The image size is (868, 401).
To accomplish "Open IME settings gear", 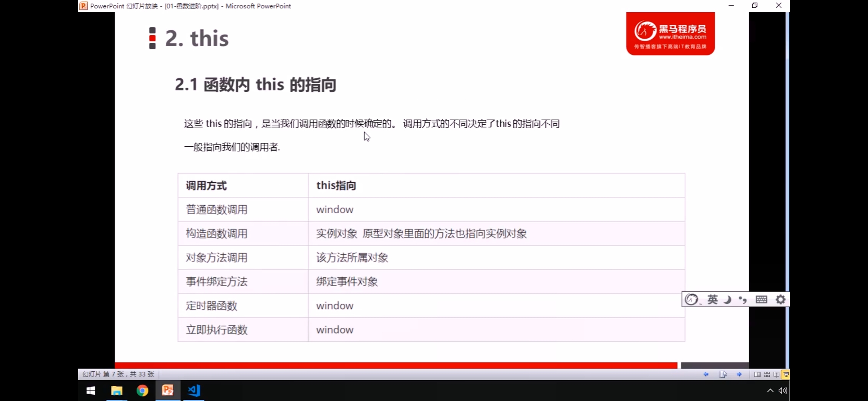I will 780,299.
